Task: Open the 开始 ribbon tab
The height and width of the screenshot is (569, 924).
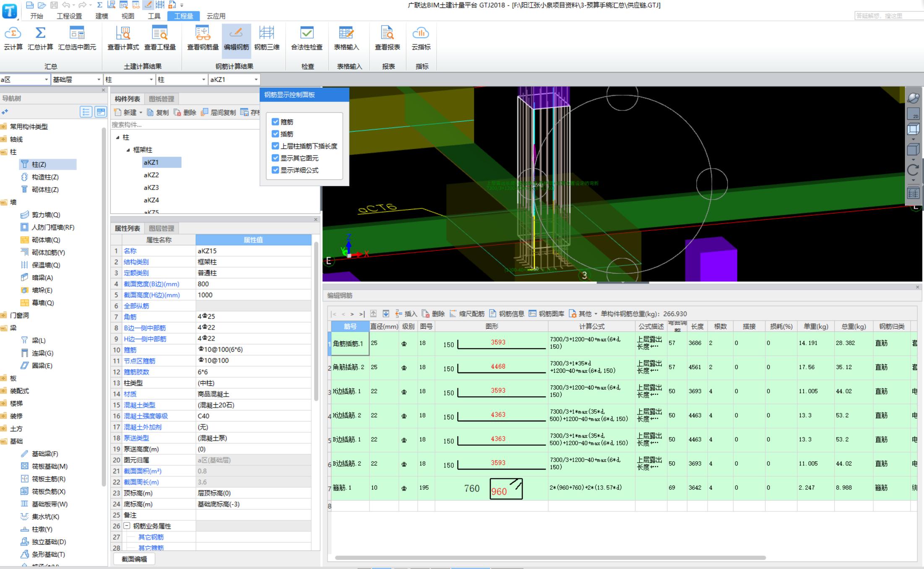Action: coord(36,16)
